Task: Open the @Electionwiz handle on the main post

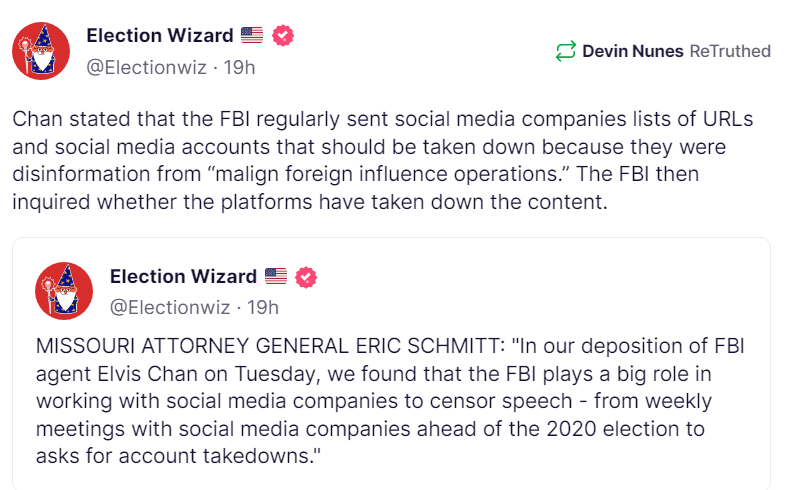Action: [x=147, y=67]
